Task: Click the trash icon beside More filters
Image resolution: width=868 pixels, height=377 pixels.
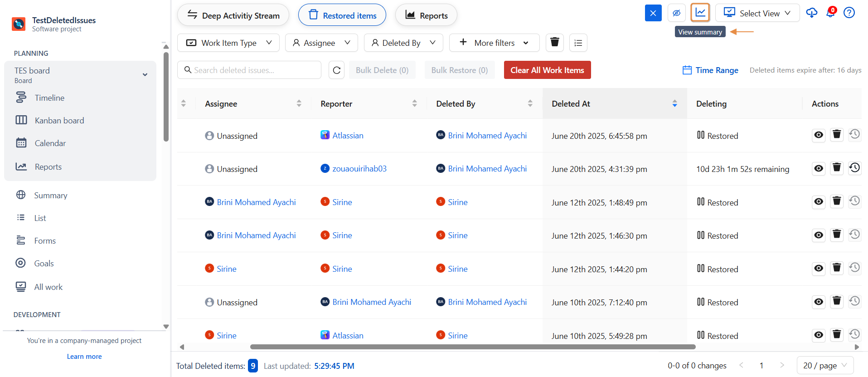Action: tap(554, 43)
